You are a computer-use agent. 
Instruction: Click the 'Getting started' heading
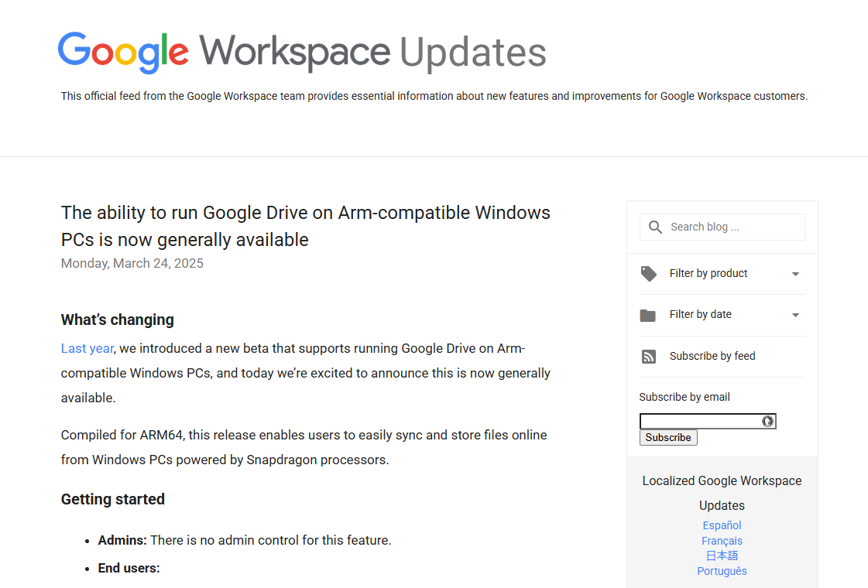[113, 499]
